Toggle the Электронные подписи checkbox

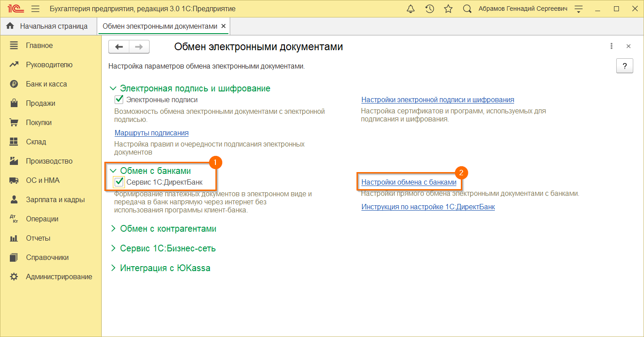119,99
